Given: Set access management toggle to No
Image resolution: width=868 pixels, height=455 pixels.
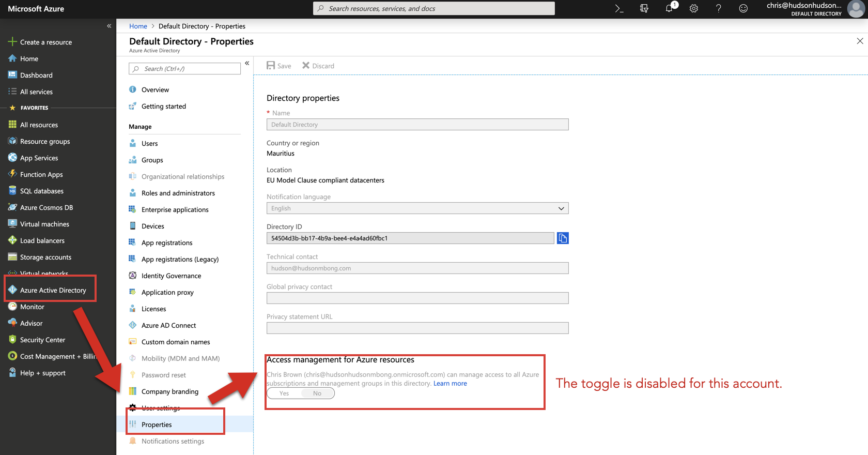Looking at the screenshot, I should [x=317, y=393].
